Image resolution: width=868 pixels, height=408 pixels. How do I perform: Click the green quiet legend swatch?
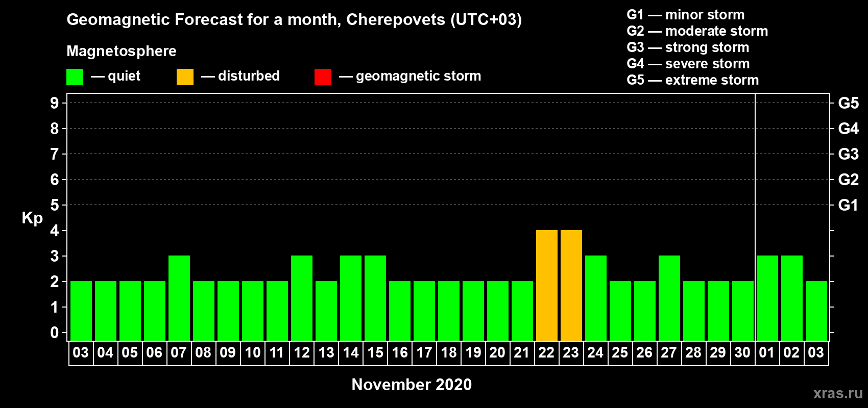(75, 77)
